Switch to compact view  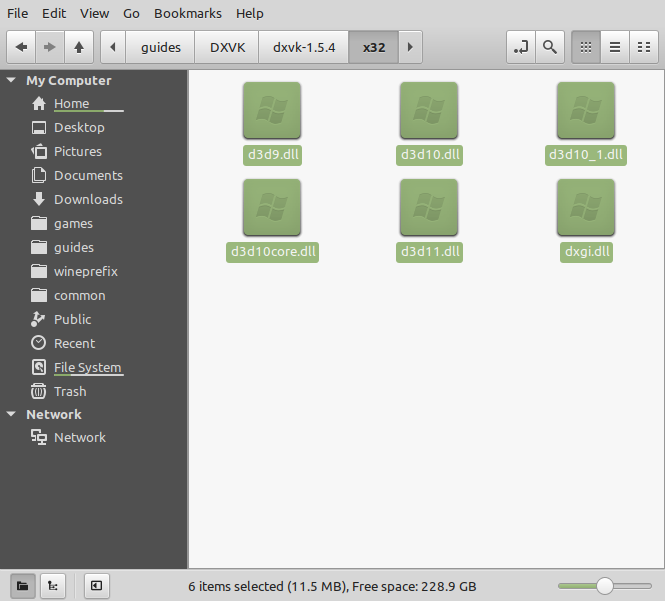pos(644,47)
